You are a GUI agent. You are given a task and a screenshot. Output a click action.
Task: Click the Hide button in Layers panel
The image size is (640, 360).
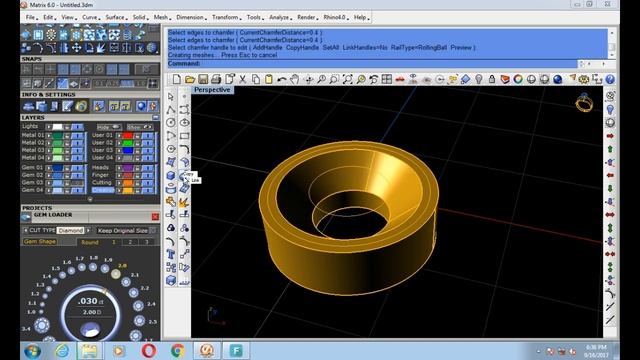(x=109, y=127)
